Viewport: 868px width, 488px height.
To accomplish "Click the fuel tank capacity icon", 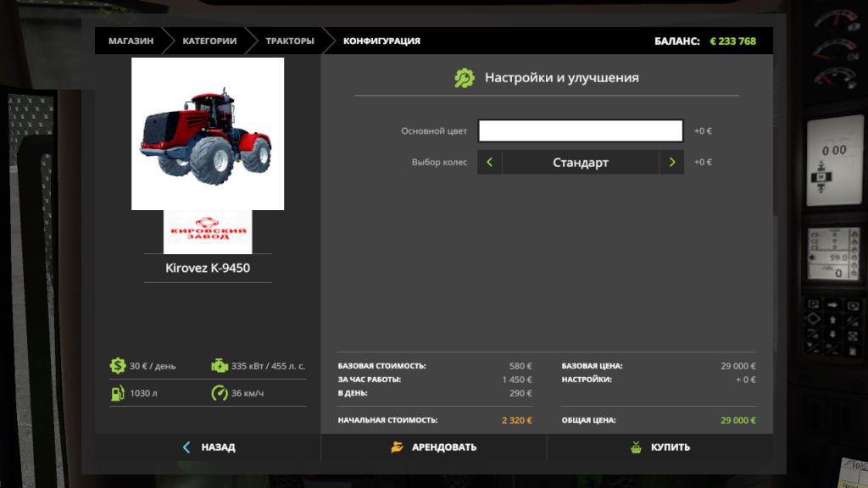I will click(117, 393).
